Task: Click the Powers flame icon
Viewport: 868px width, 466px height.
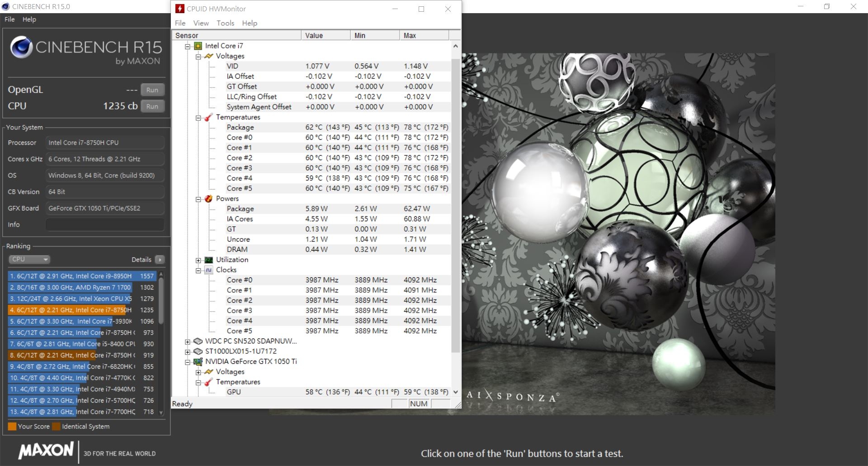Action: 208,199
